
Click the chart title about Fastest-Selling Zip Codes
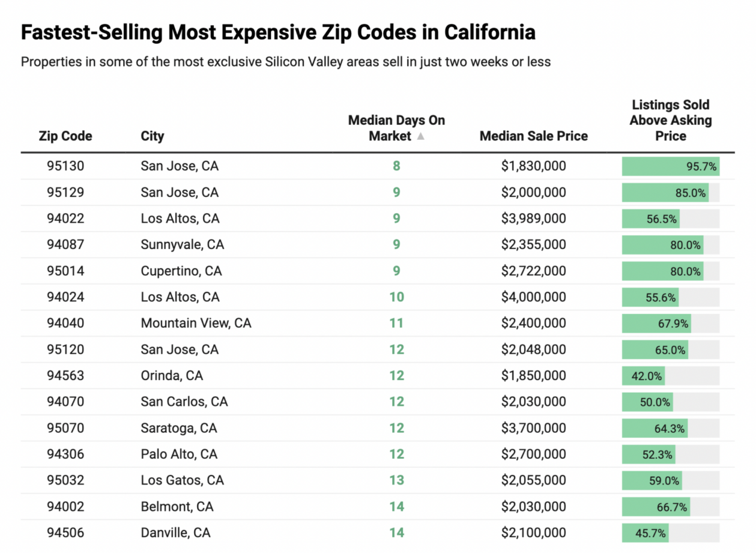click(x=278, y=32)
